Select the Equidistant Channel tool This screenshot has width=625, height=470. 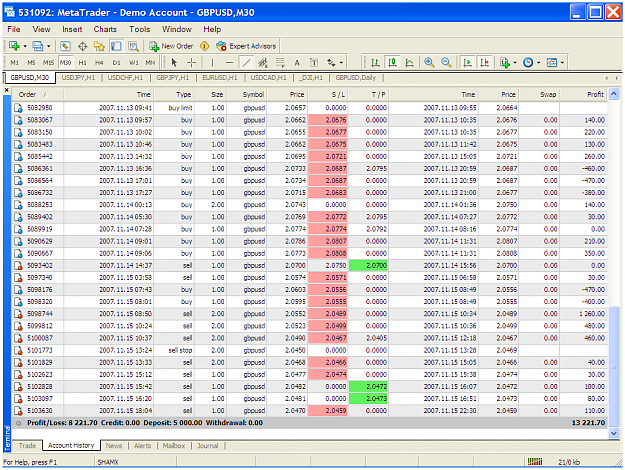click(263, 63)
